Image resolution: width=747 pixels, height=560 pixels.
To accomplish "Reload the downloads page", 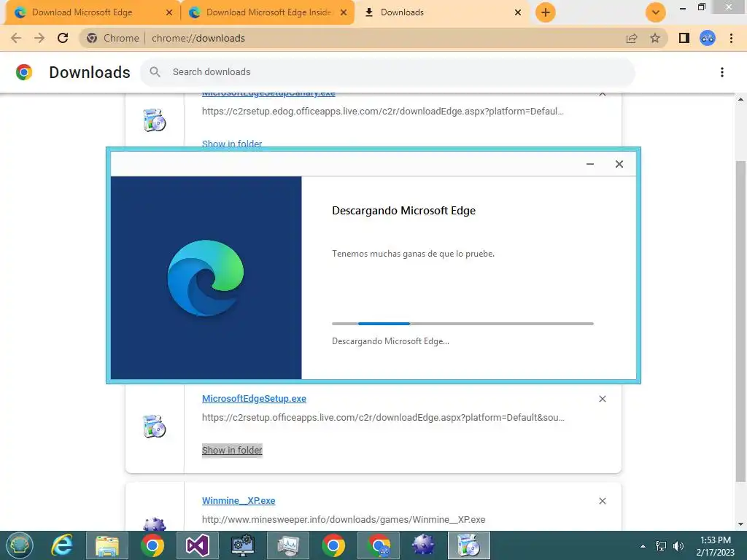I will pyautogui.click(x=63, y=38).
